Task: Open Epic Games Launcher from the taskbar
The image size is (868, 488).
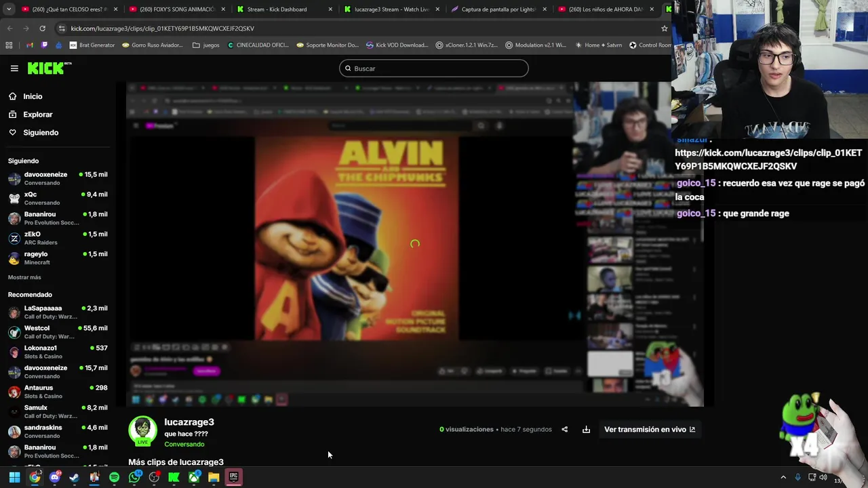Action: pyautogui.click(x=233, y=477)
